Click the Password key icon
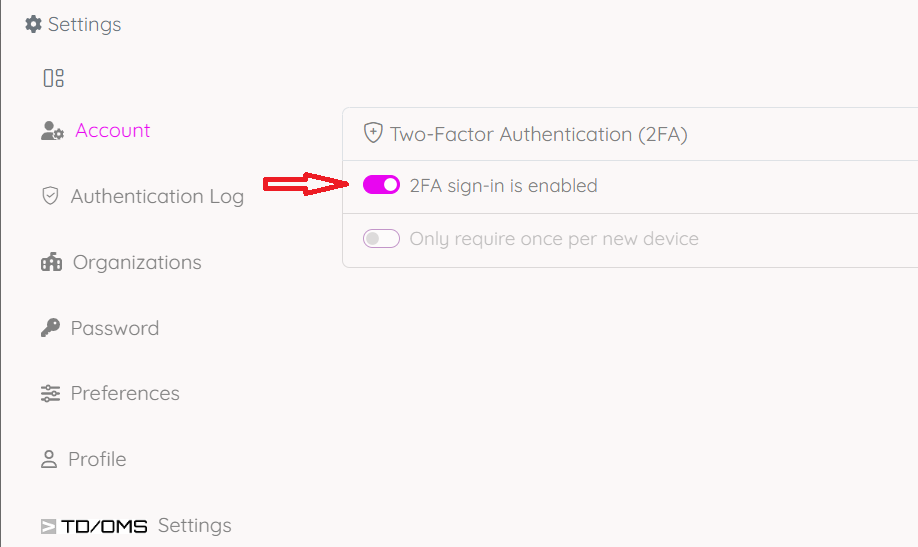Screen dimensions: 918x547 pyautogui.click(x=50, y=328)
